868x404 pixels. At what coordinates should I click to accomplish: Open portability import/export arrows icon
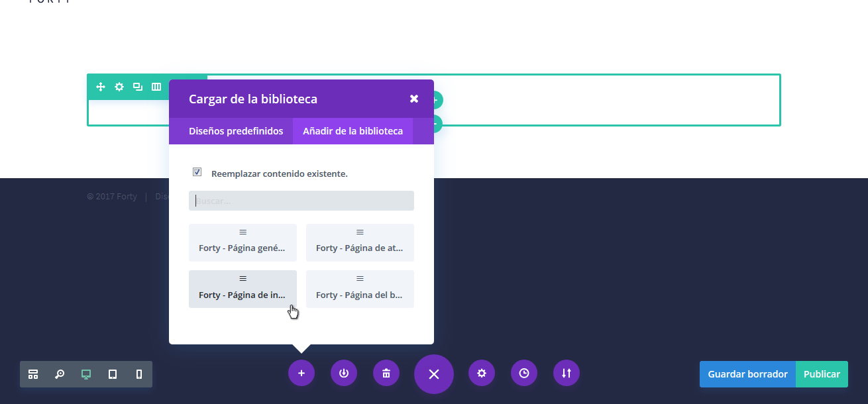point(567,373)
